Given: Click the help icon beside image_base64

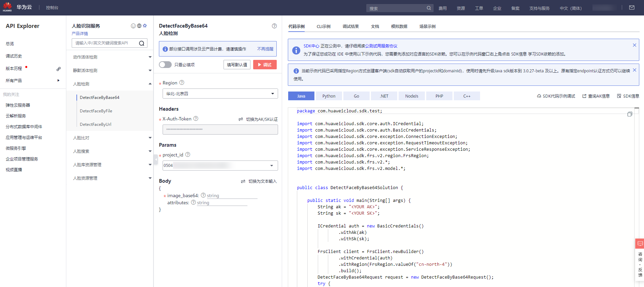Looking at the screenshot, I should 203,195.
